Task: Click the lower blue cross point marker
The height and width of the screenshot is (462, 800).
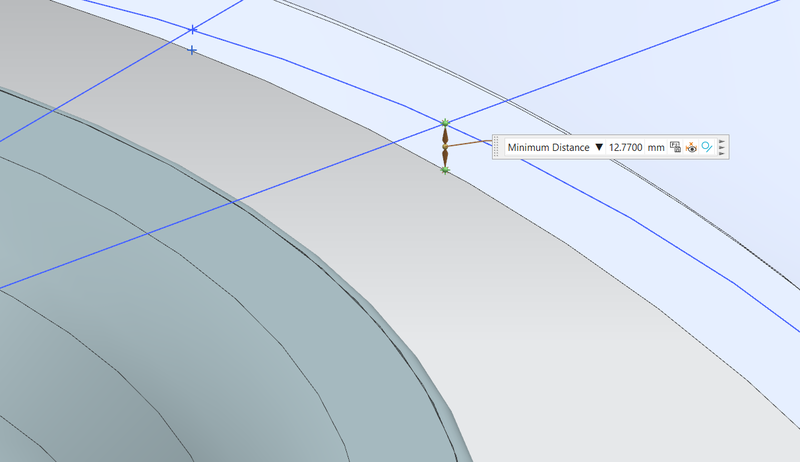Action: tap(192, 50)
